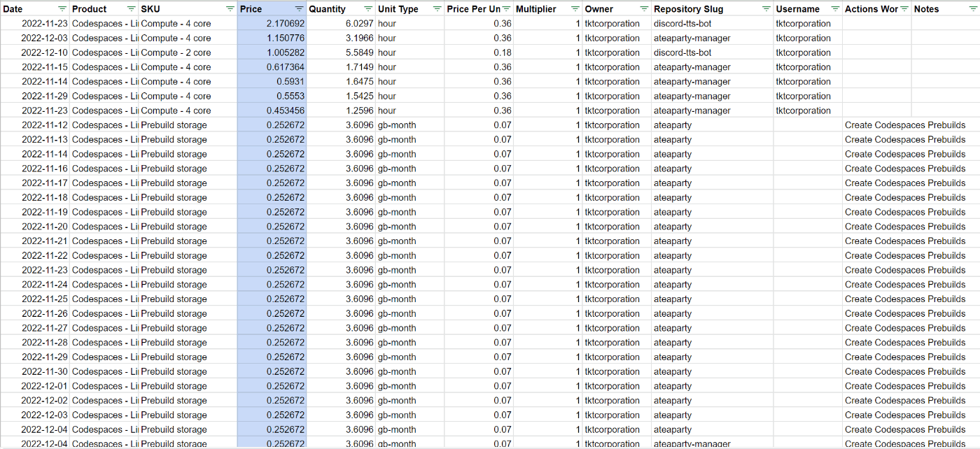Click the quantity cell 1.7149
This screenshot has width=980, height=449.
click(341, 67)
